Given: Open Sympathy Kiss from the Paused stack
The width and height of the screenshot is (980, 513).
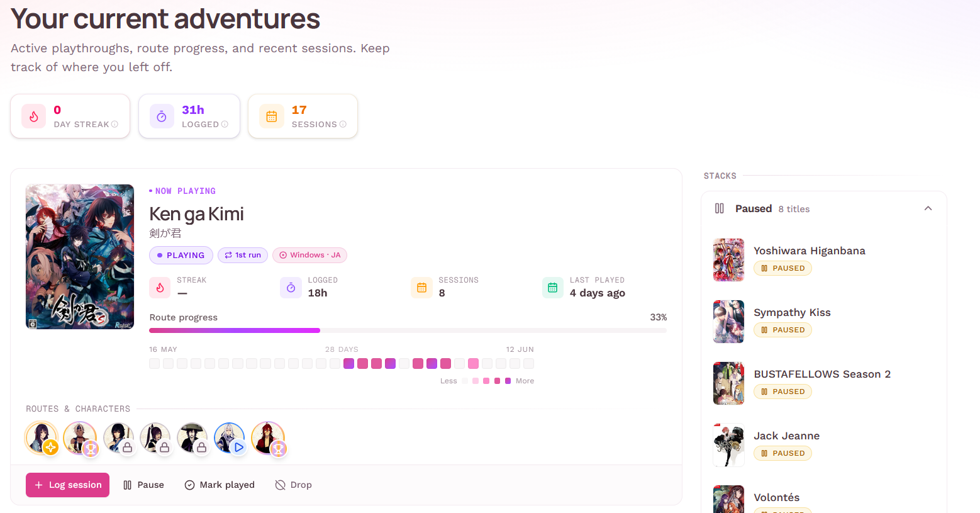Looking at the screenshot, I should 792,312.
